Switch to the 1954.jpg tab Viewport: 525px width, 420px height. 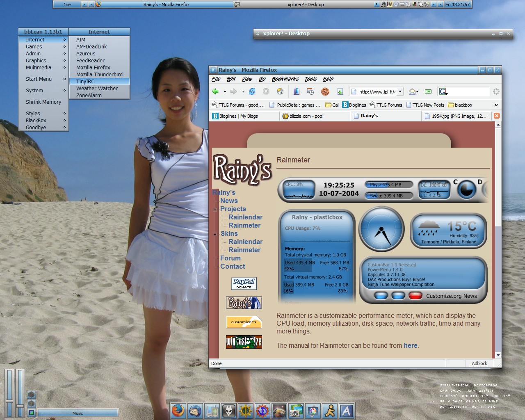coord(456,116)
